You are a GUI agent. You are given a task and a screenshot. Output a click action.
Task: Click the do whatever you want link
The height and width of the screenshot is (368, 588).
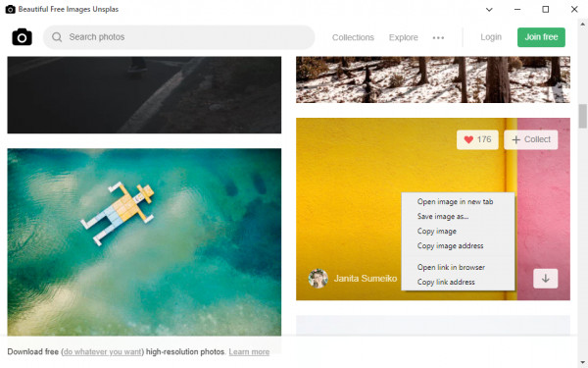click(x=102, y=352)
